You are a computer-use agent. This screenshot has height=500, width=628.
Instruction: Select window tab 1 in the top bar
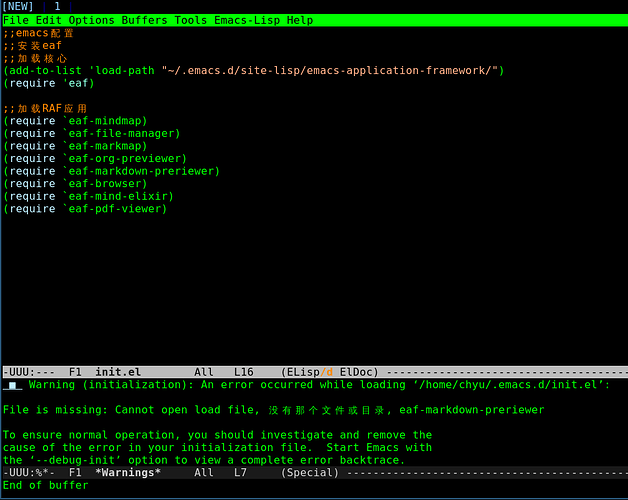click(57, 7)
